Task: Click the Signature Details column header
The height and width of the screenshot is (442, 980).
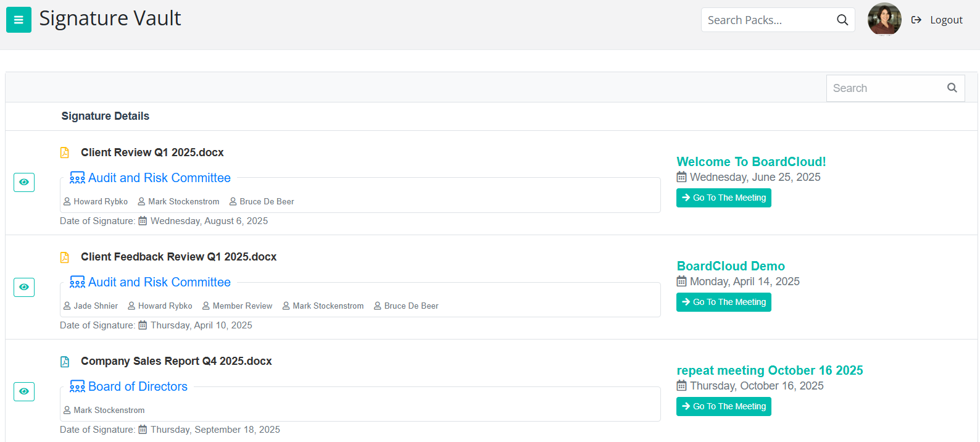Action: click(106, 116)
